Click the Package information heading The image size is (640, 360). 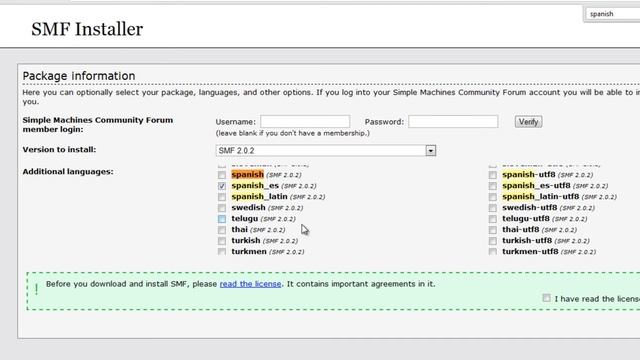pos(79,76)
